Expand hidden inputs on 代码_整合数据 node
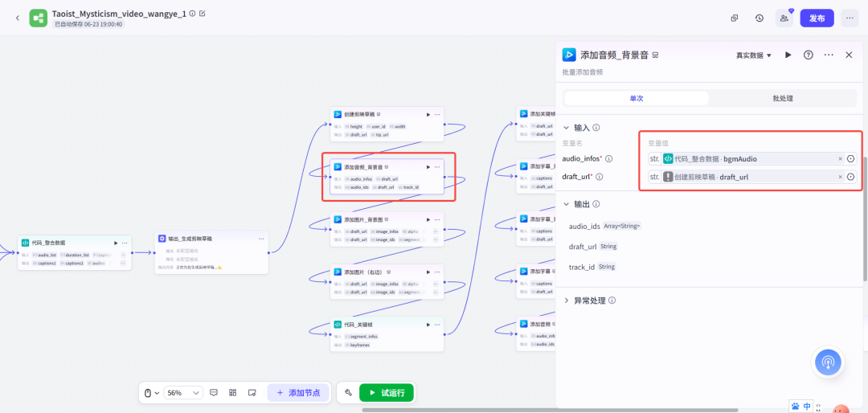Viewport: 868px width, 413px height. point(124,255)
